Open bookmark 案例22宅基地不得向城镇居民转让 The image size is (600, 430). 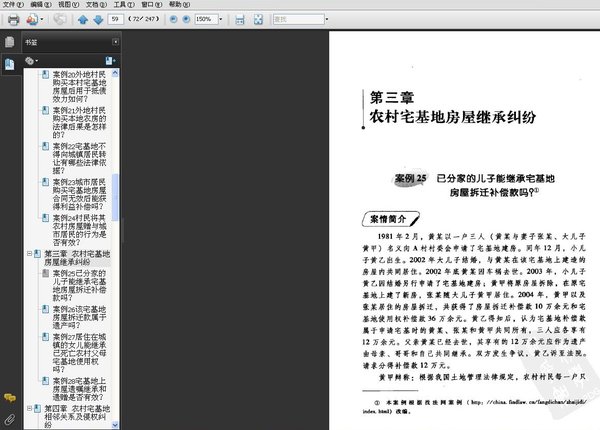coord(79,158)
